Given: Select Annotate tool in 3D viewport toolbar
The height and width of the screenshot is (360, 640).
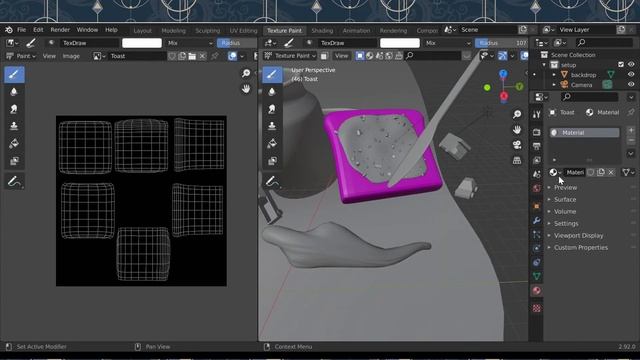Looking at the screenshot, I should [x=272, y=181].
